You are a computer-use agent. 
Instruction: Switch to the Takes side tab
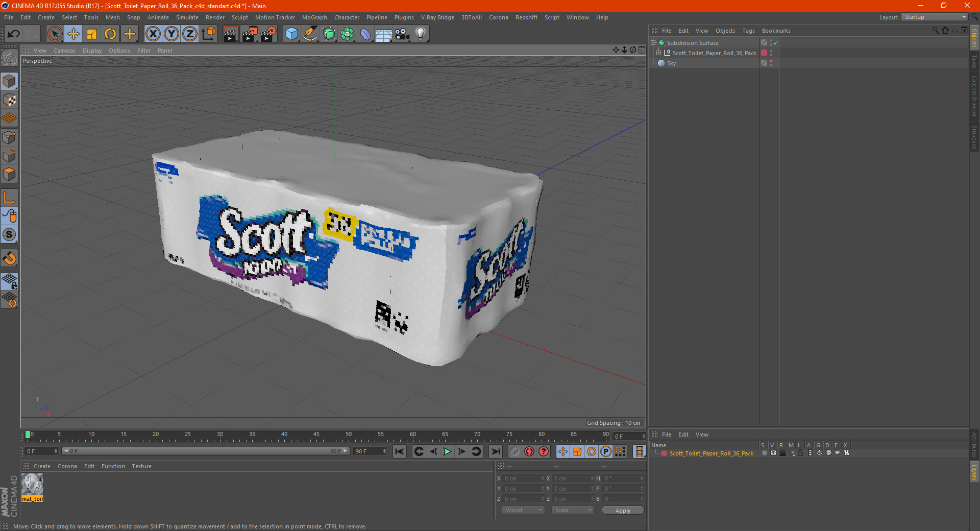point(974,61)
